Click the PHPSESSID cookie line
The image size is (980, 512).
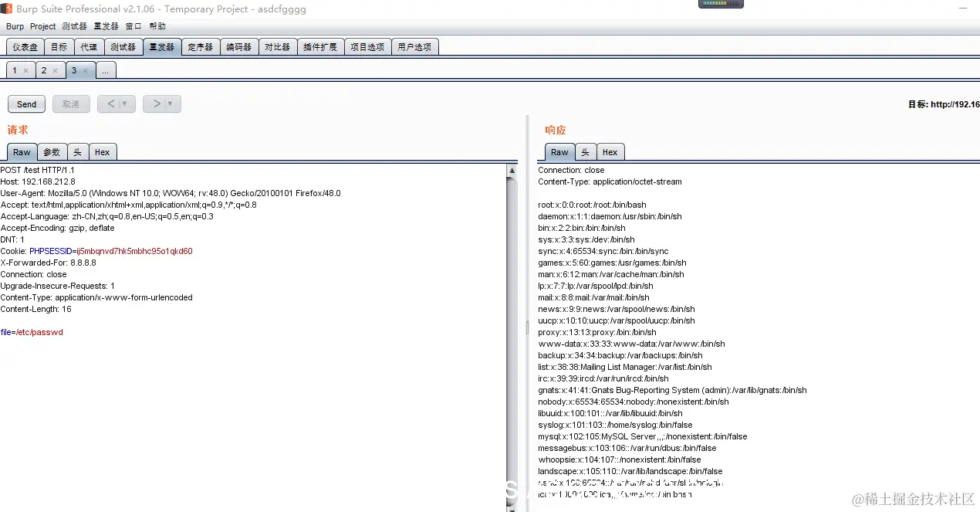click(x=96, y=251)
